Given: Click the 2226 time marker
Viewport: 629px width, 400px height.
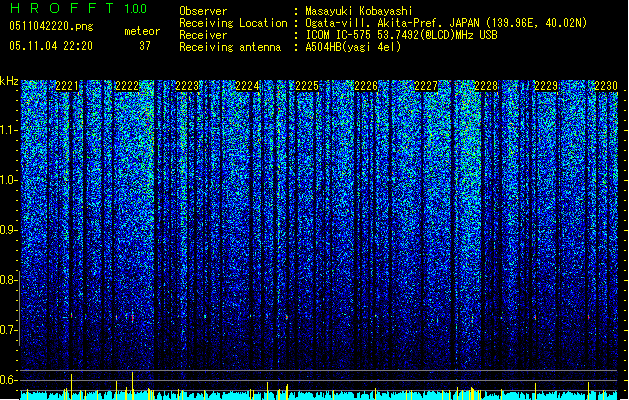Looking at the screenshot, I should point(366,86).
